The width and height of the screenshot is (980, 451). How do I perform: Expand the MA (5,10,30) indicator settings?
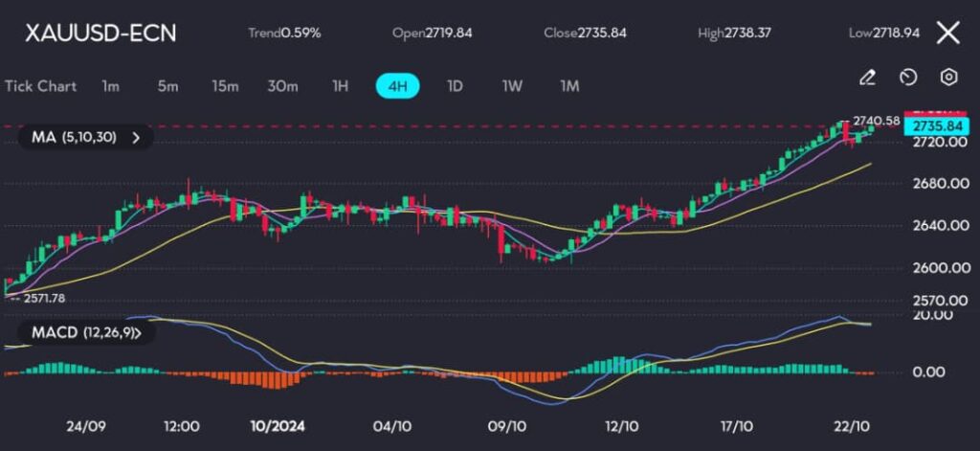pyautogui.click(x=85, y=137)
